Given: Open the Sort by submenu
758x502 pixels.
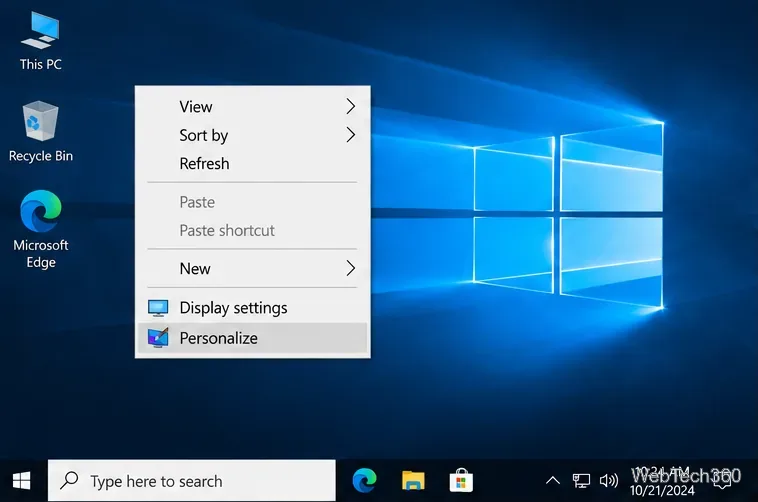Looking at the screenshot, I should (x=252, y=135).
